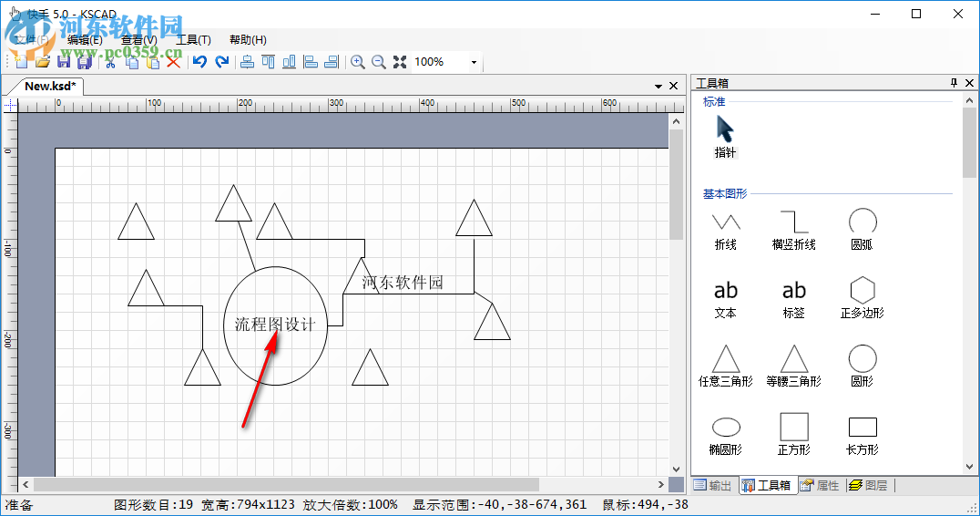The height and width of the screenshot is (516, 980).
Task: Delete selection with the red X icon
Action: (173, 61)
